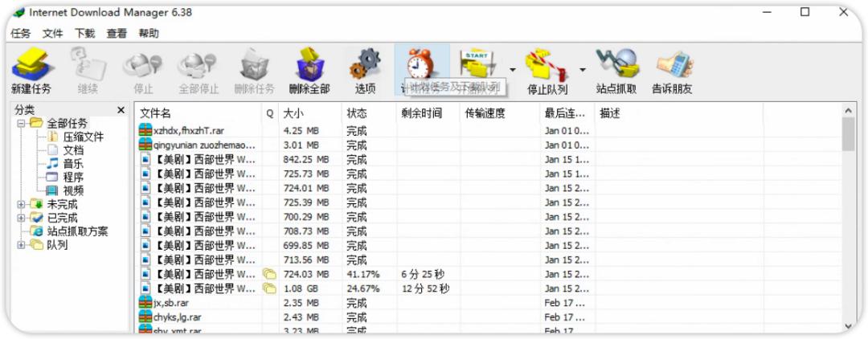This screenshot has height=339, width=868.
Task: Select 视频 category in tree
Action: 73,191
